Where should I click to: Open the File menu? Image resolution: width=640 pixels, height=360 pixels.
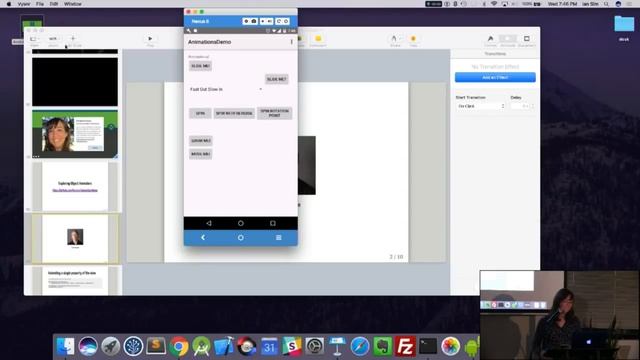(40, 4)
